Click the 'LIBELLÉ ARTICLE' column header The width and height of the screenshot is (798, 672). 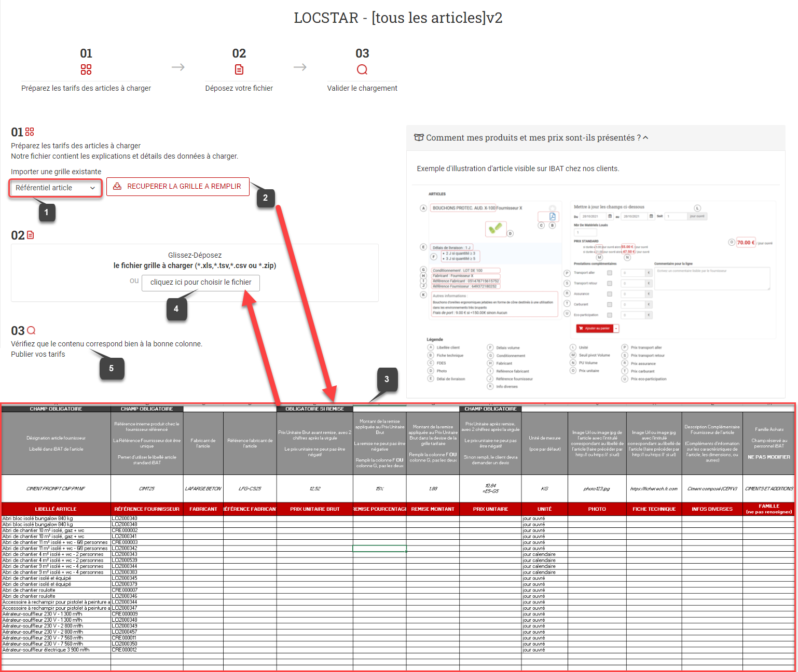[x=56, y=509]
